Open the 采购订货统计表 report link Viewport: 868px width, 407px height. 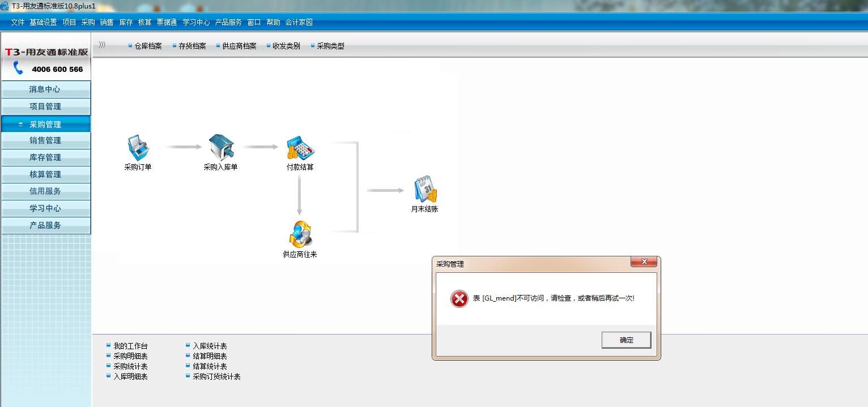click(x=216, y=376)
